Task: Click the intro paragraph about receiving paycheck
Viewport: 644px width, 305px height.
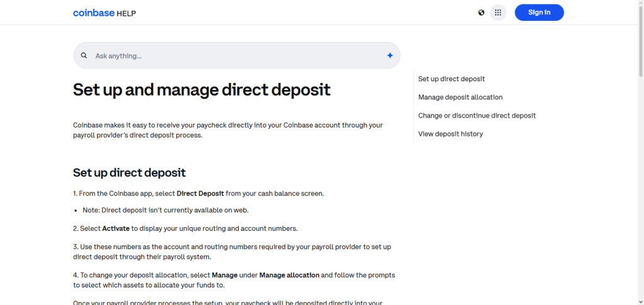Action: tap(228, 130)
